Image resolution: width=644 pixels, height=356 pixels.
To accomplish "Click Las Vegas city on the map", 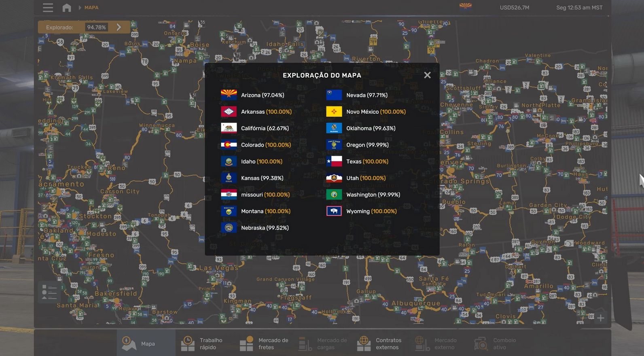I will (x=218, y=268).
